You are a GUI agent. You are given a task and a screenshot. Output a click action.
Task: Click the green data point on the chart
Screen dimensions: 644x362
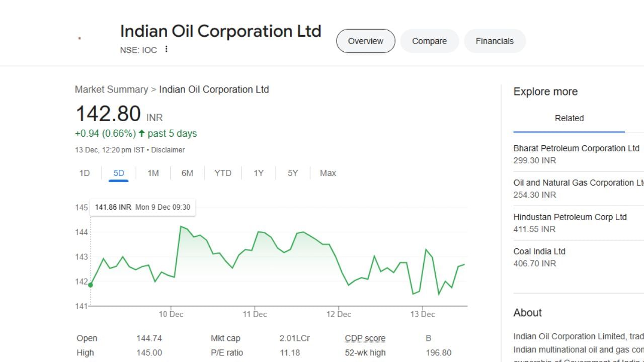(x=91, y=285)
